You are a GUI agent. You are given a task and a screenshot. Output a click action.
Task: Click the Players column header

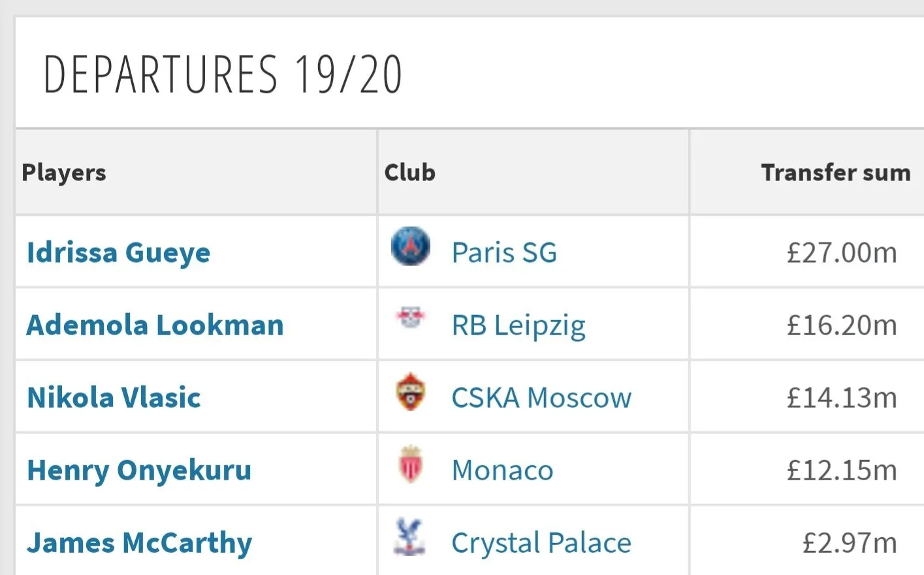(x=64, y=172)
